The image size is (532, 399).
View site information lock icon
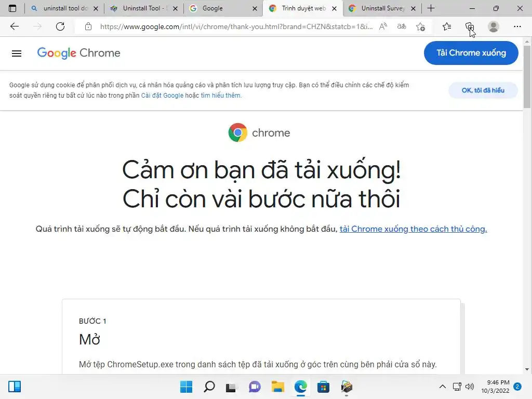click(88, 26)
